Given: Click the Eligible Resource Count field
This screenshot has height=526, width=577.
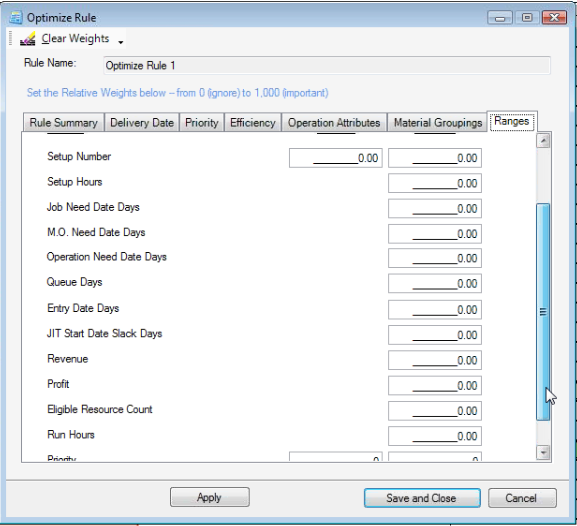Looking at the screenshot, I should pyautogui.click(x=435, y=411).
